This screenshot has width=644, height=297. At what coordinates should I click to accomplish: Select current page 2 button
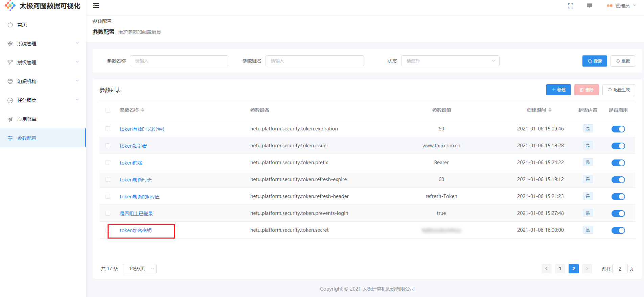[574, 269]
